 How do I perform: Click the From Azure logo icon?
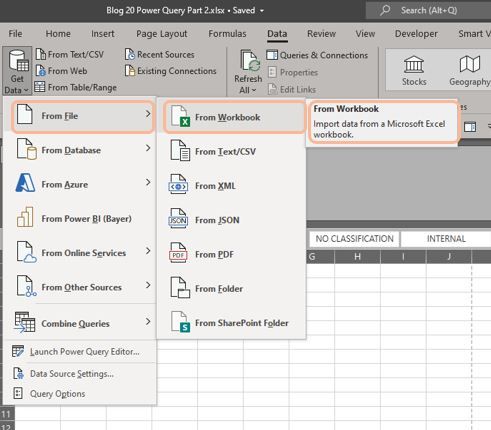click(25, 183)
